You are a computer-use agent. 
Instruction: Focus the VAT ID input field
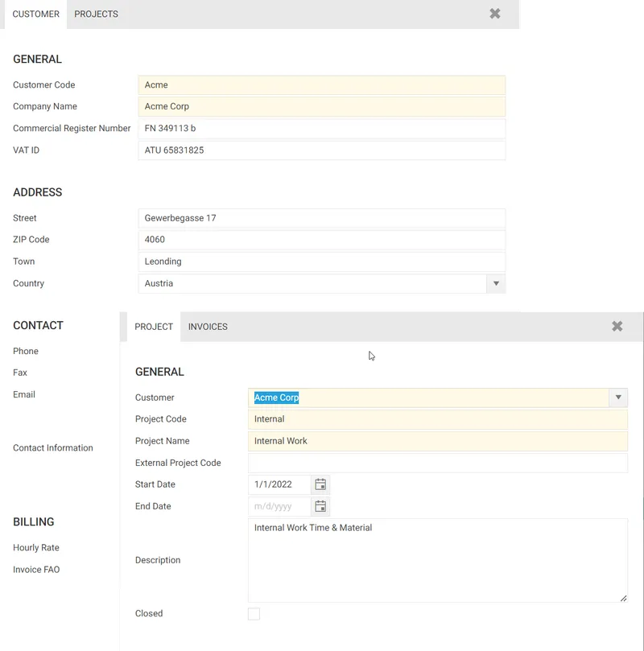click(322, 150)
